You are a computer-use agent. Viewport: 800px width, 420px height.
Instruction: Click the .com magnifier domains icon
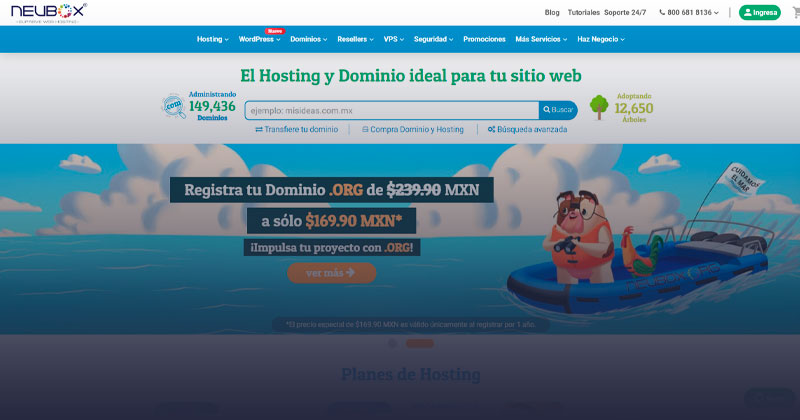(x=174, y=106)
